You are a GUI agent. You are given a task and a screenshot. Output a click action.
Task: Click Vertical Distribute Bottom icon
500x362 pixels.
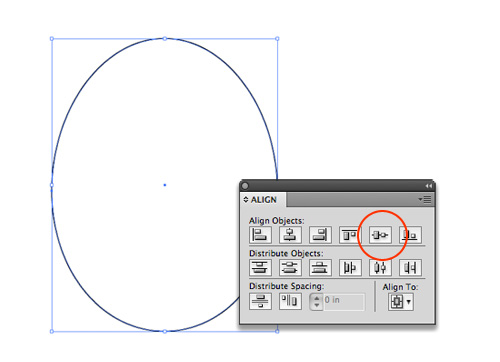[x=320, y=267]
